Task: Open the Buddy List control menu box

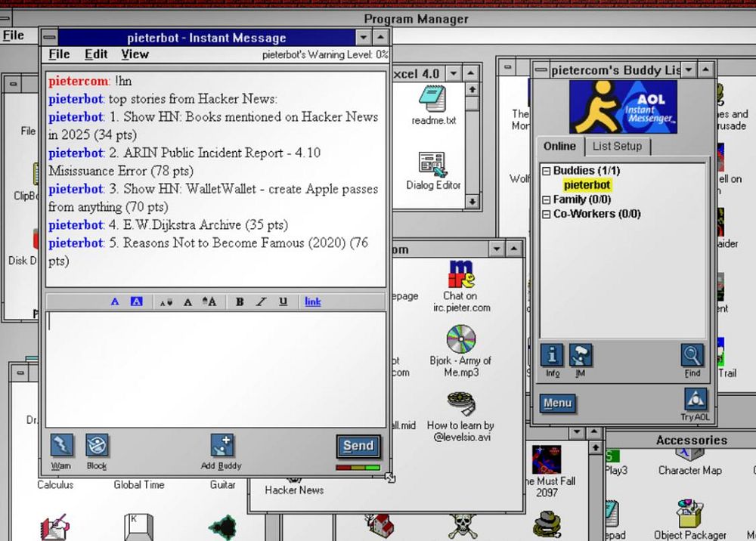Action: 541,70
